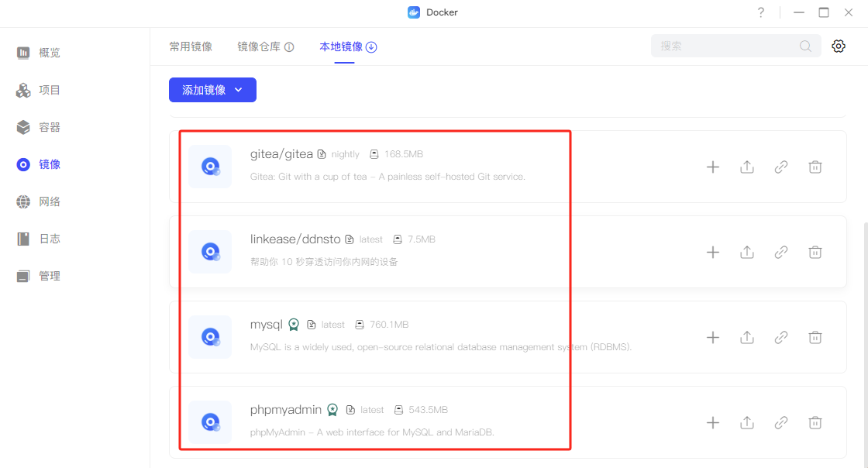The height and width of the screenshot is (468, 868).
Task: Click the mysql image name
Action: tap(267, 325)
